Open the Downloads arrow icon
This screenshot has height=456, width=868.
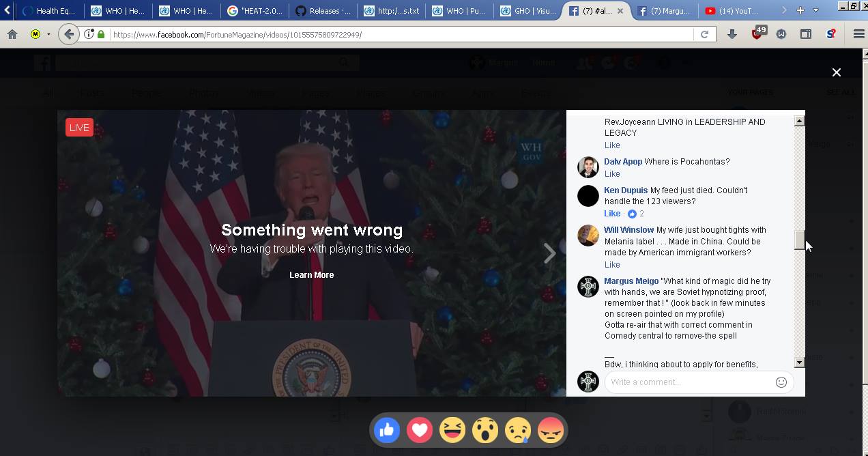coord(732,34)
